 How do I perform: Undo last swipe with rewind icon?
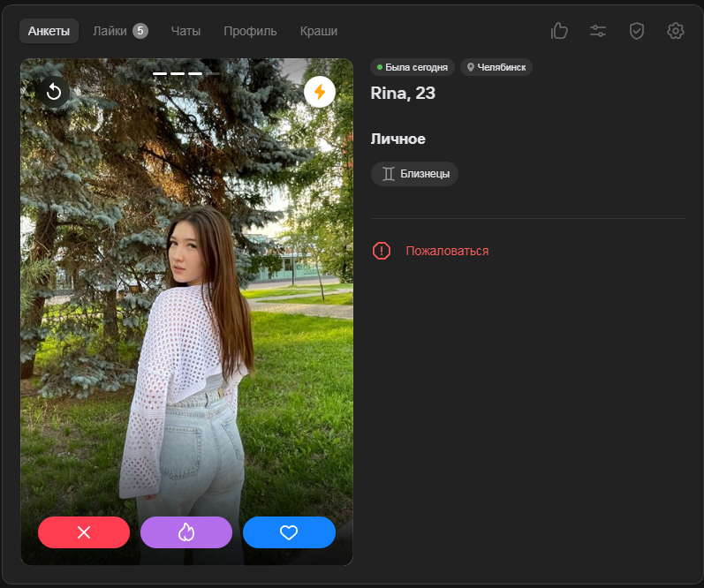coord(53,92)
